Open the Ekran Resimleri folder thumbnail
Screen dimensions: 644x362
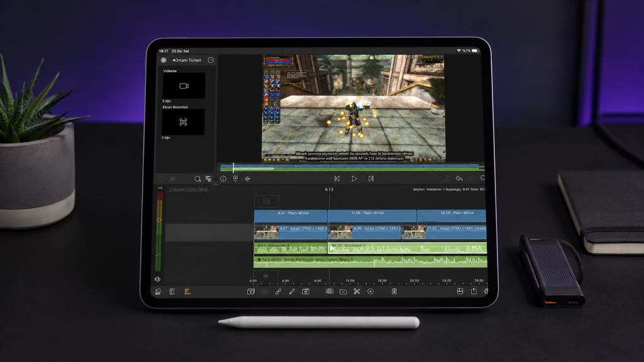(x=183, y=122)
